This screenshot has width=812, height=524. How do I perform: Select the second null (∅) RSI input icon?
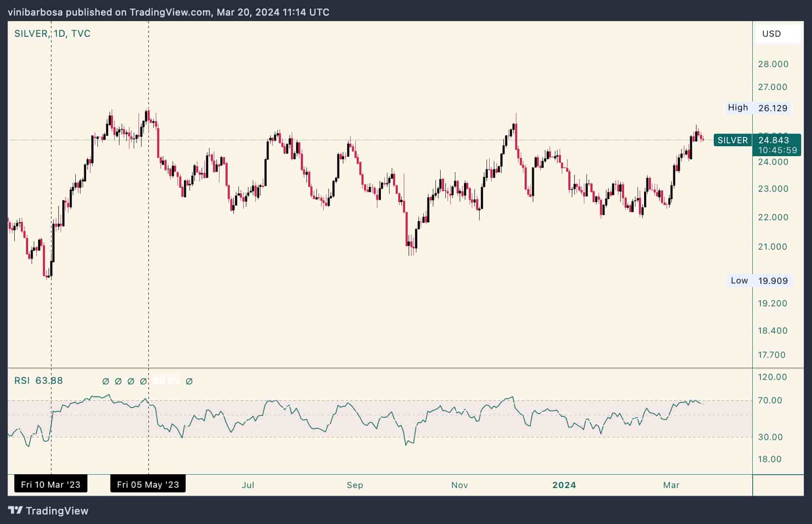(118, 381)
